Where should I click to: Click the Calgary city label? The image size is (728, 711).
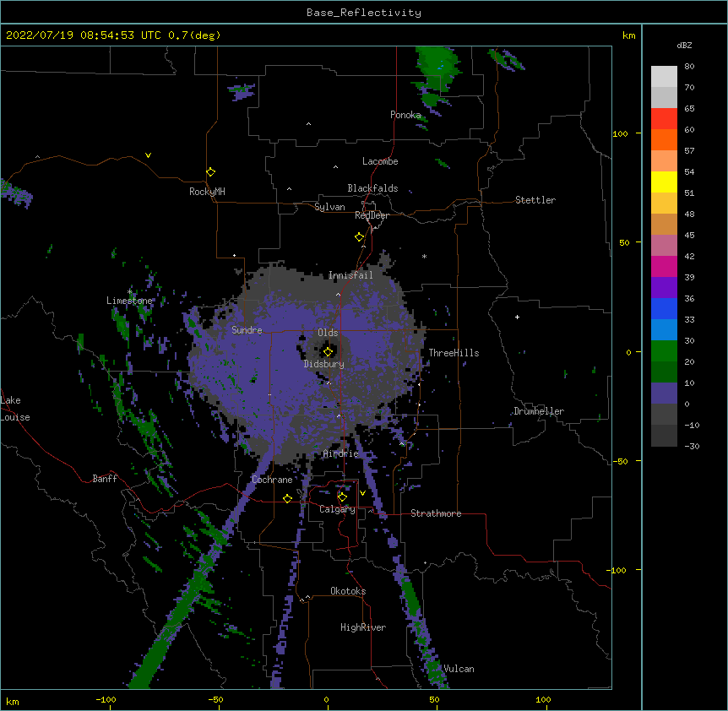click(x=337, y=509)
